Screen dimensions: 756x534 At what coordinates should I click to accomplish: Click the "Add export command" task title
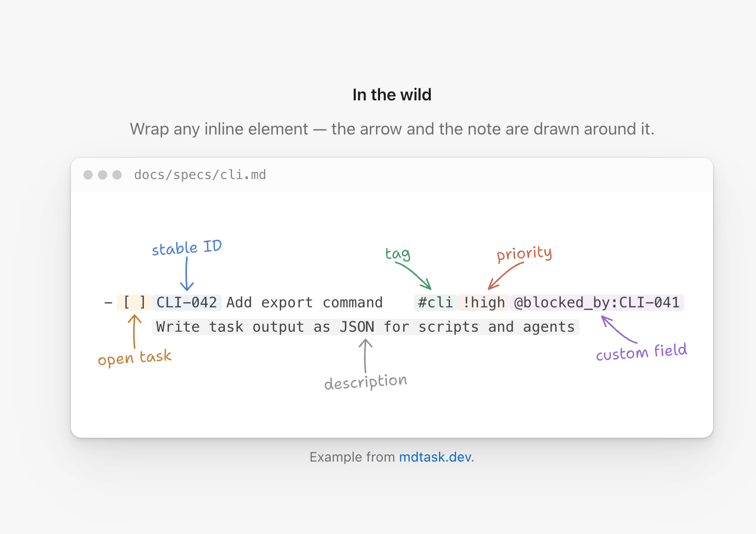click(304, 302)
